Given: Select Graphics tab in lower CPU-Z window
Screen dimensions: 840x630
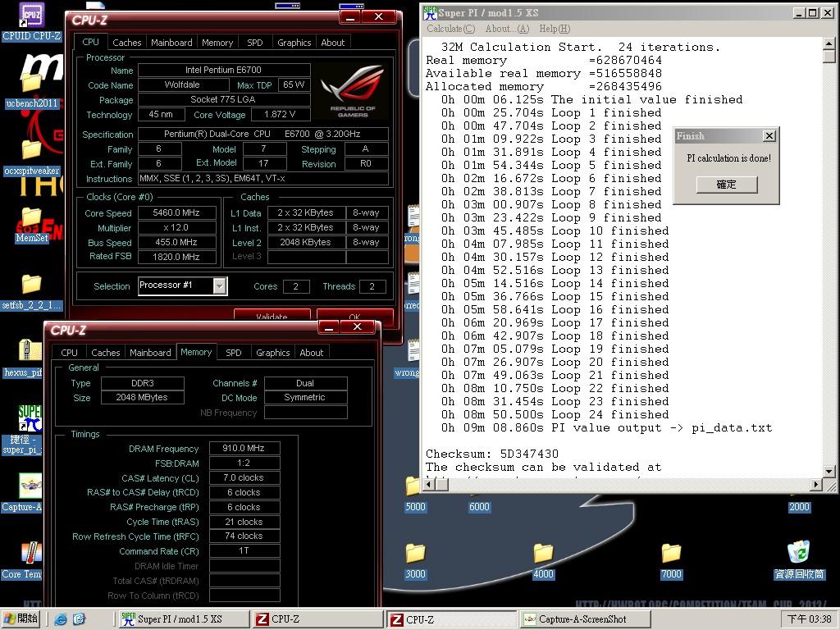Looking at the screenshot, I should (x=272, y=353).
